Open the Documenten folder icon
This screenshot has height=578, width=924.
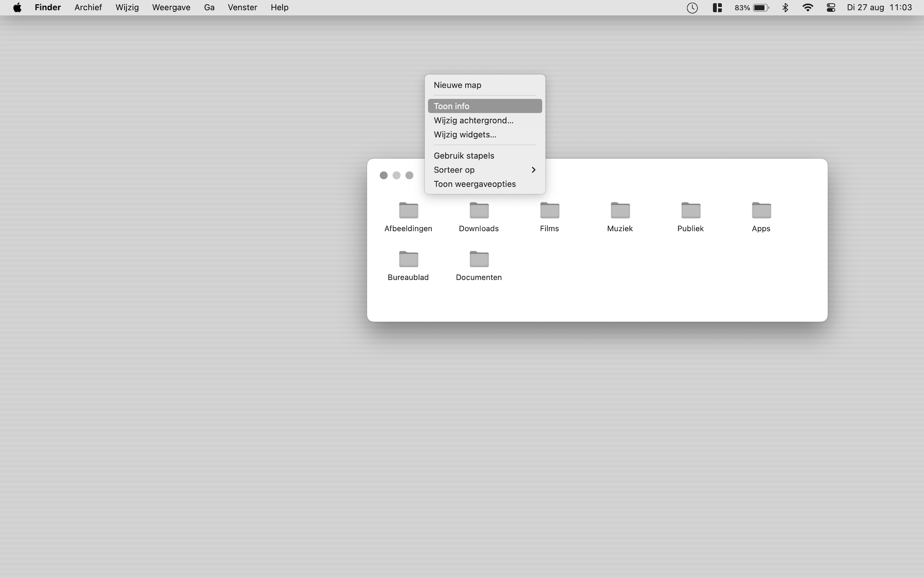coord(479,260)
